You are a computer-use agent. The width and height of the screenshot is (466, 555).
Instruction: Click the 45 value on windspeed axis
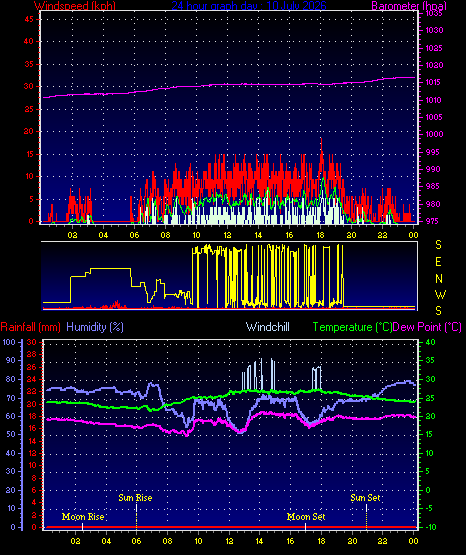[x=29, y=19]
